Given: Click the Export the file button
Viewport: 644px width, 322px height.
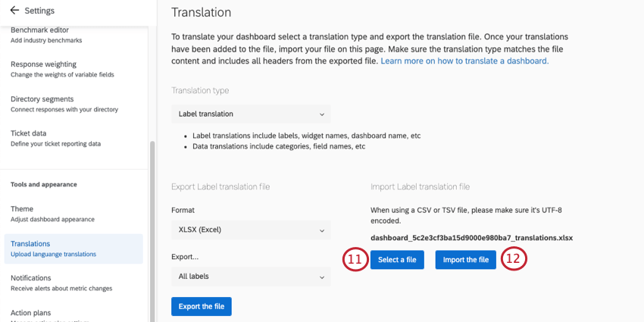Looking at the screenshot, I should (x=201, y=306).
